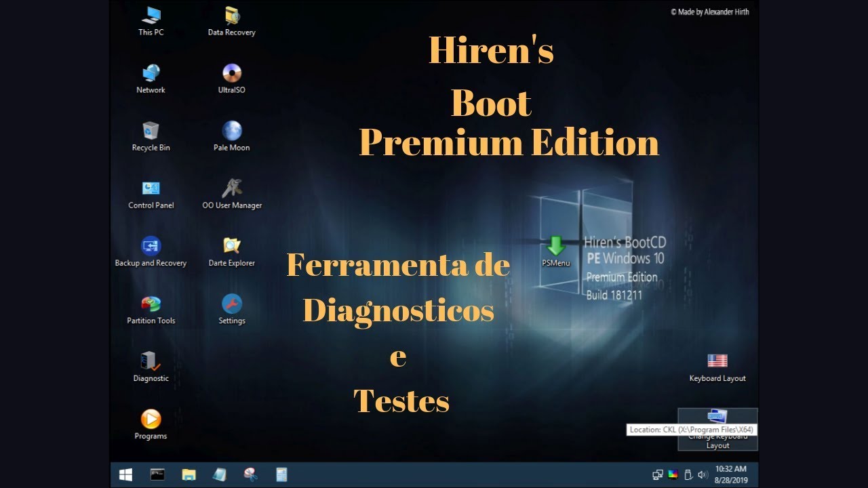Click the USB device tray icon
The width and height of the screenshot is (868, 488).
(688, 474)
